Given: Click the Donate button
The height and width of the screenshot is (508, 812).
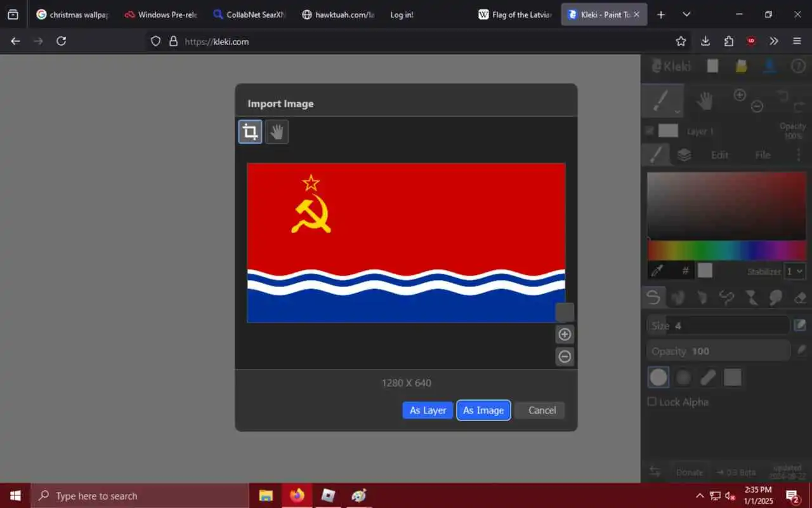Looking at the screenshot, I should [689, 472].
